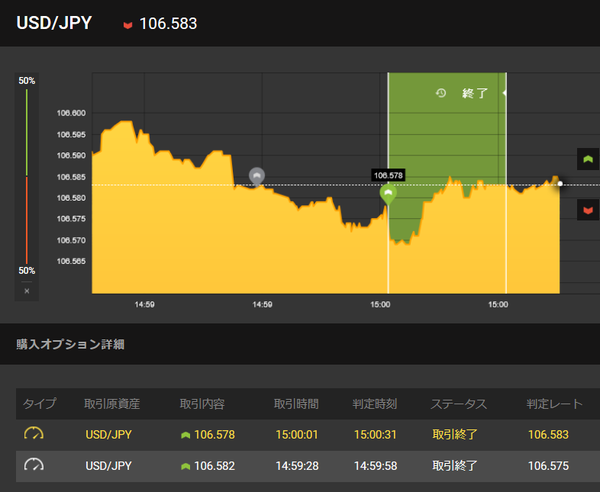600x492 pixels.
Task: Click 取引終了 status in first row
Action: pyautogui.click(x=455, y=435)
